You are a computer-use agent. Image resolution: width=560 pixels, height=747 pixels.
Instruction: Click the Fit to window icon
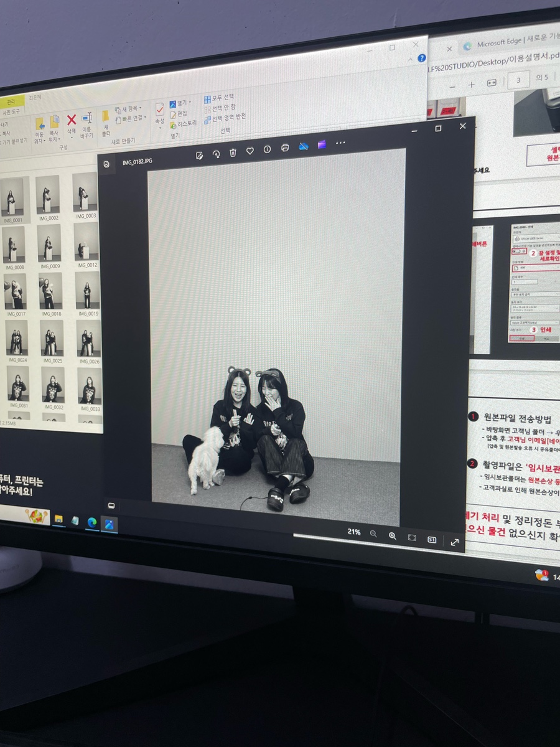click(412, 538)
